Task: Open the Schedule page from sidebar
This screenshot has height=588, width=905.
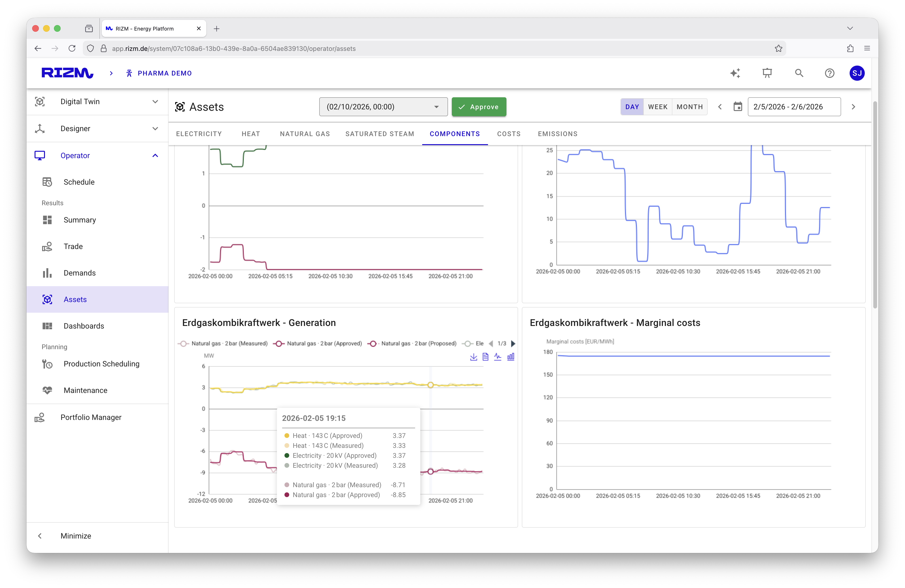Action: click(x=97, y=182)
